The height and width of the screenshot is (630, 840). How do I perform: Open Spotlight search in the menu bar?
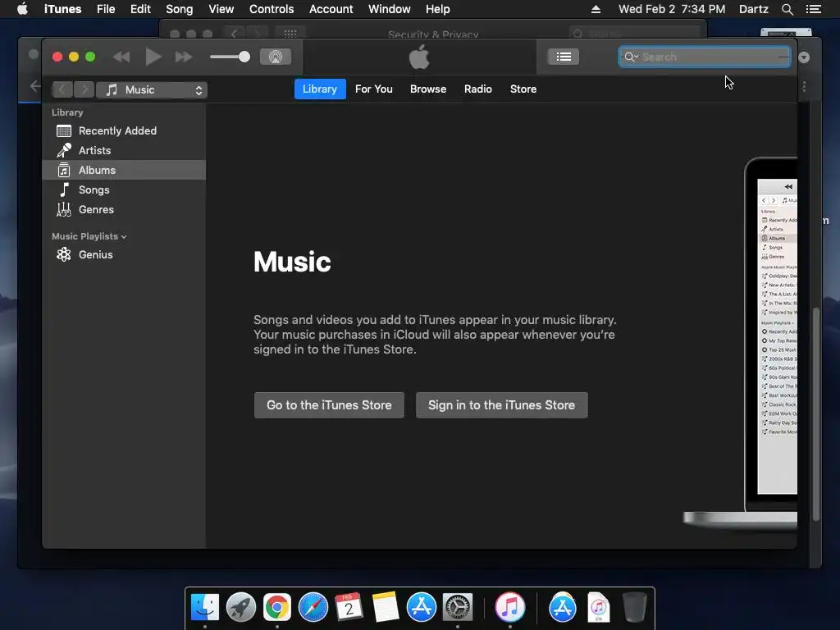pyautogui.click(x=787, y=9)
